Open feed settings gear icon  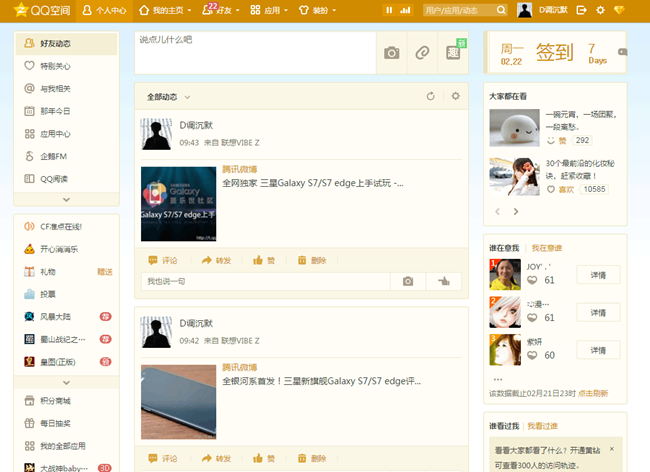pyautogui.click(x=456, y=96)
